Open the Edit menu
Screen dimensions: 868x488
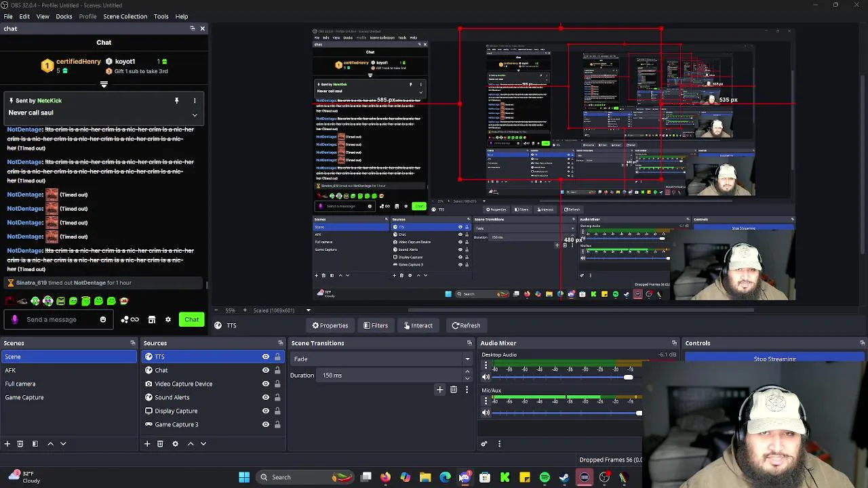coord(24,16)
